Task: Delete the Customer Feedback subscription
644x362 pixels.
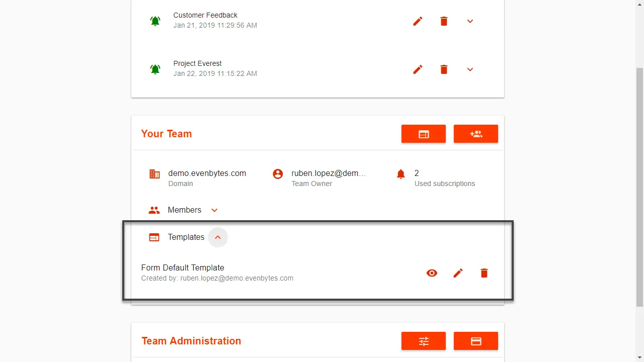Action: pyautogui.click(x=444, y=21)
